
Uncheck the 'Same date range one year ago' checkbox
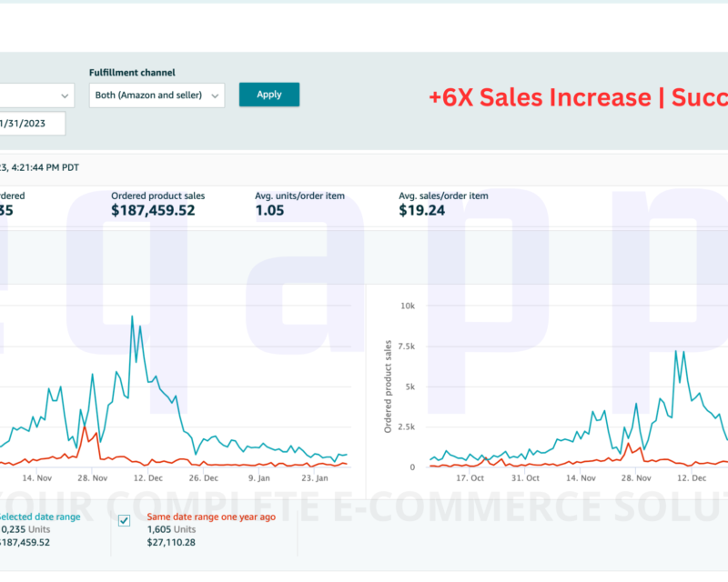coord(125,520)
